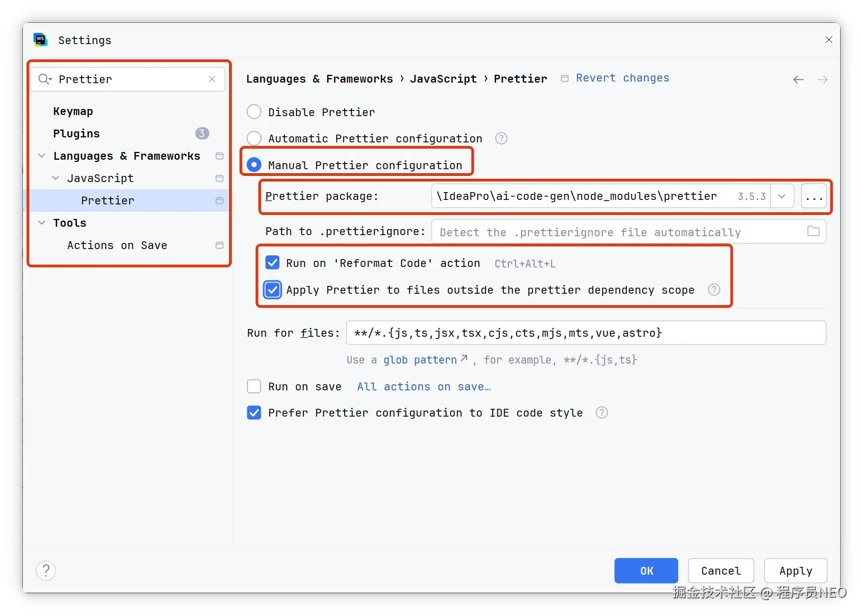Open folder picker for .prettierignore path
The height and width of the screenshot is (616, 863).
[x=813, y=231]
